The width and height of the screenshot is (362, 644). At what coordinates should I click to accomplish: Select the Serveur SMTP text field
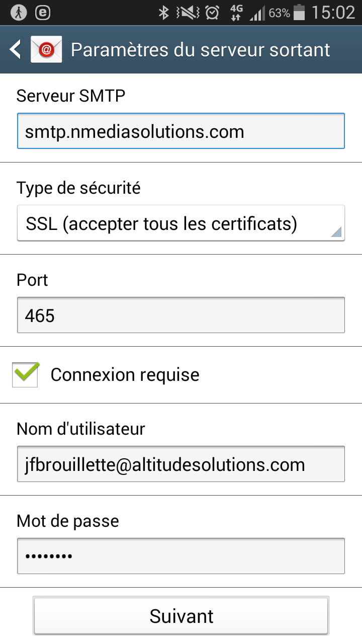pos(181,131)
